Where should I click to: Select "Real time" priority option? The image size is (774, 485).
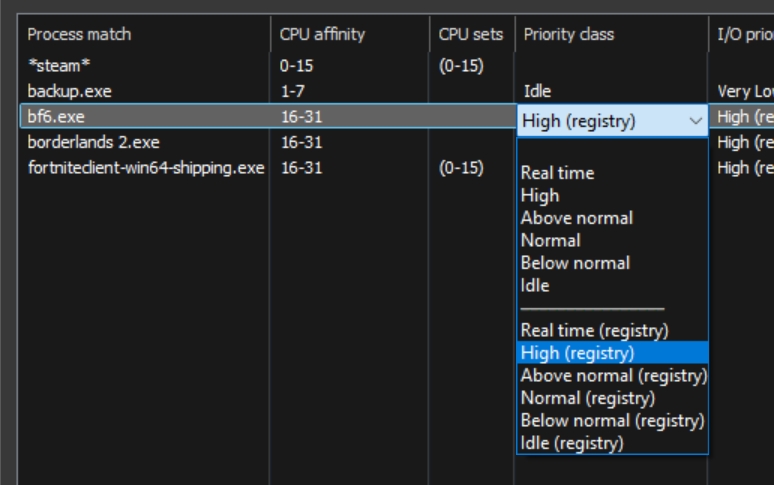(557, 173)
